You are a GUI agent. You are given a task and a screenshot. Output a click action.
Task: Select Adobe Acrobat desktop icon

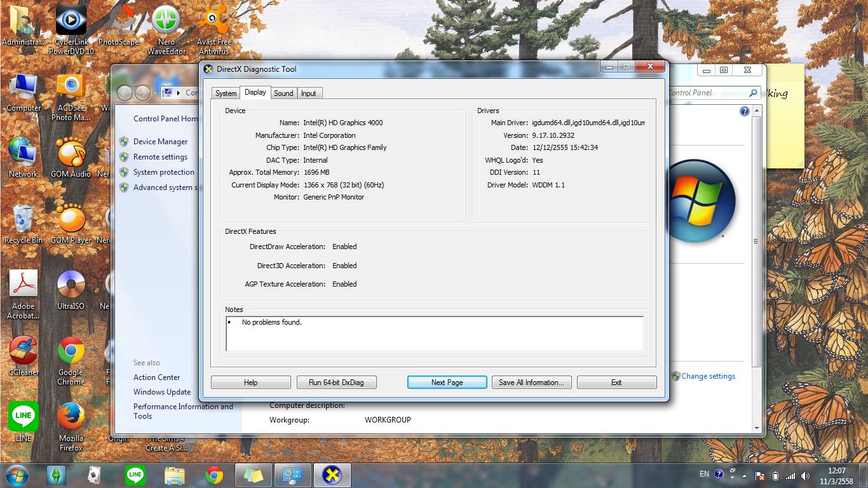24,294
